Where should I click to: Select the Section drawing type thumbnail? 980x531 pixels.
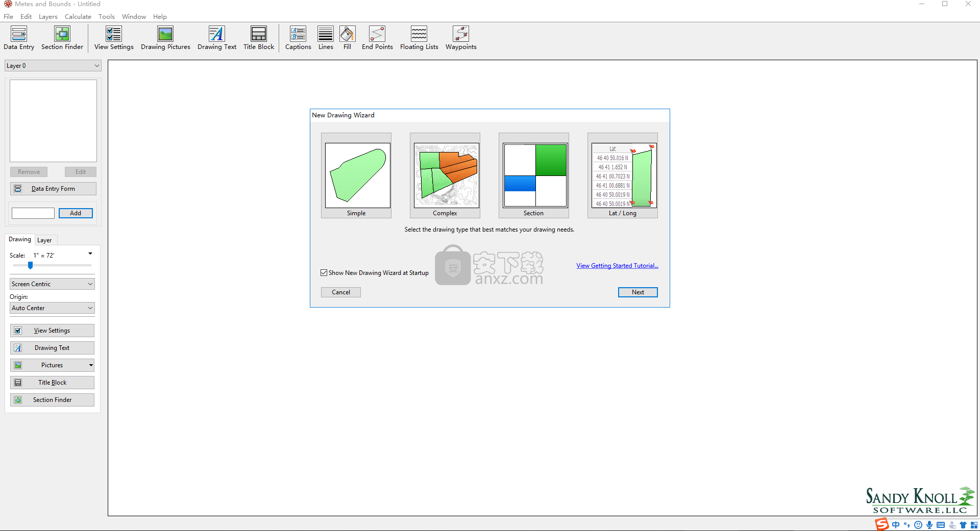click(x=534, y=175)
